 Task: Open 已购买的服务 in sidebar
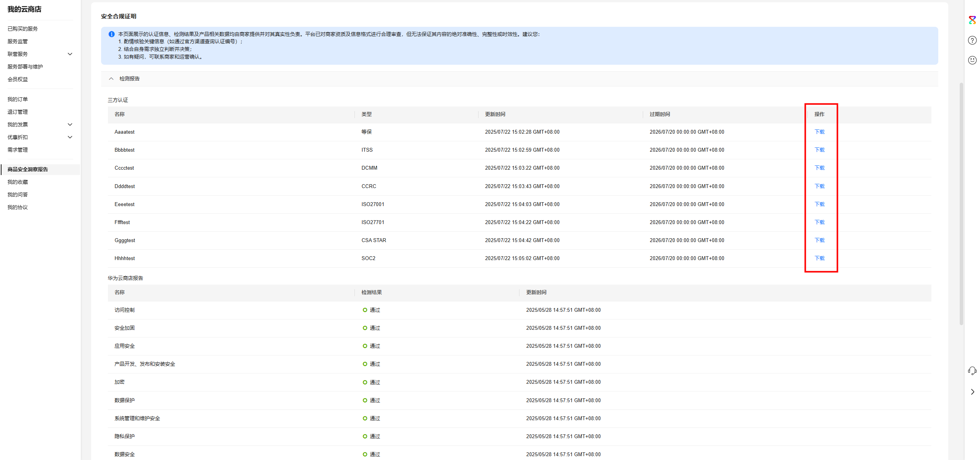point(23,29)
